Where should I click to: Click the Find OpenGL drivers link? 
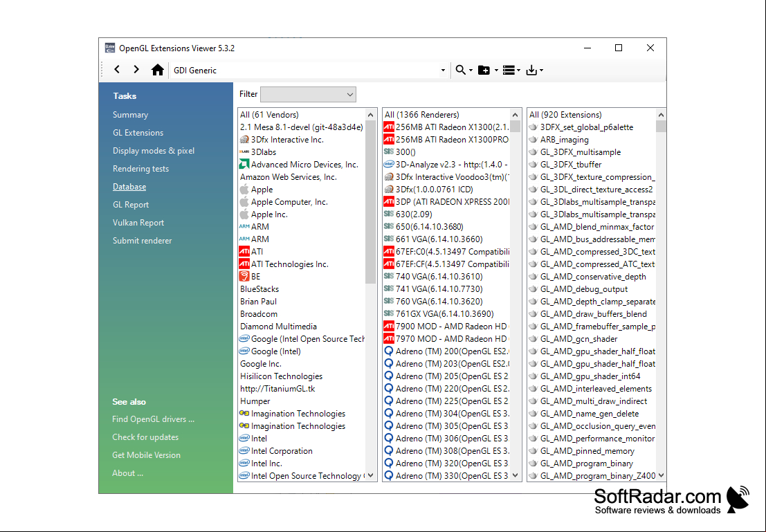click(x=154, y=419)
